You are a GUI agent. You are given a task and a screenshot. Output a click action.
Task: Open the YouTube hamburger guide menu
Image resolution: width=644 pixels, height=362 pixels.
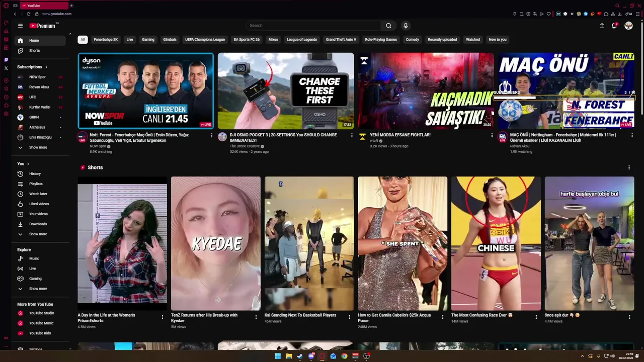pos(20,26)
